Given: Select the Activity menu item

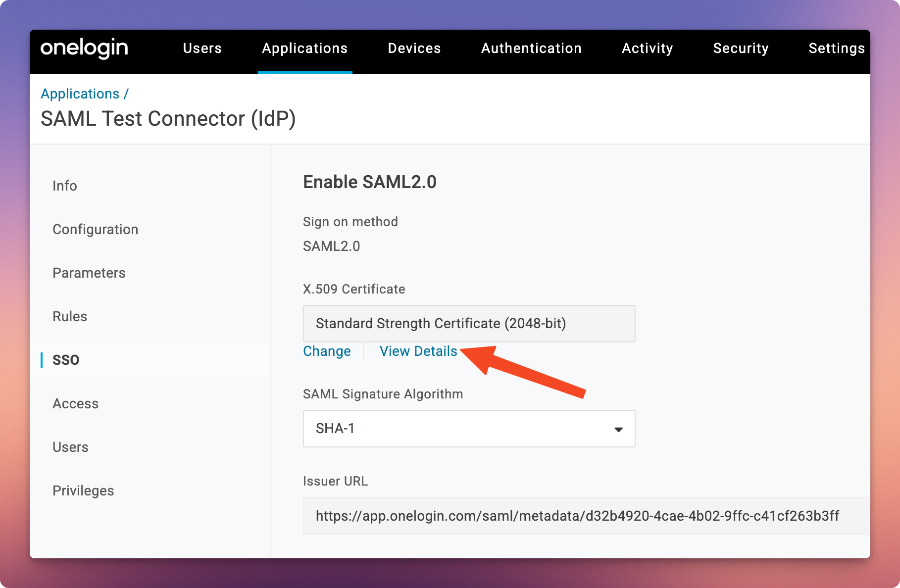Looking at the screenshot, I should click(647, 49).
